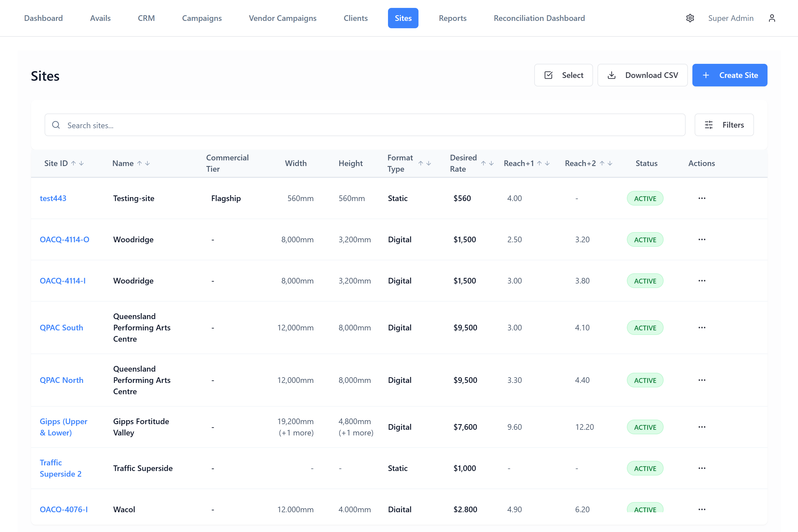Sort Name column descending arrow

tap(148, 163)
